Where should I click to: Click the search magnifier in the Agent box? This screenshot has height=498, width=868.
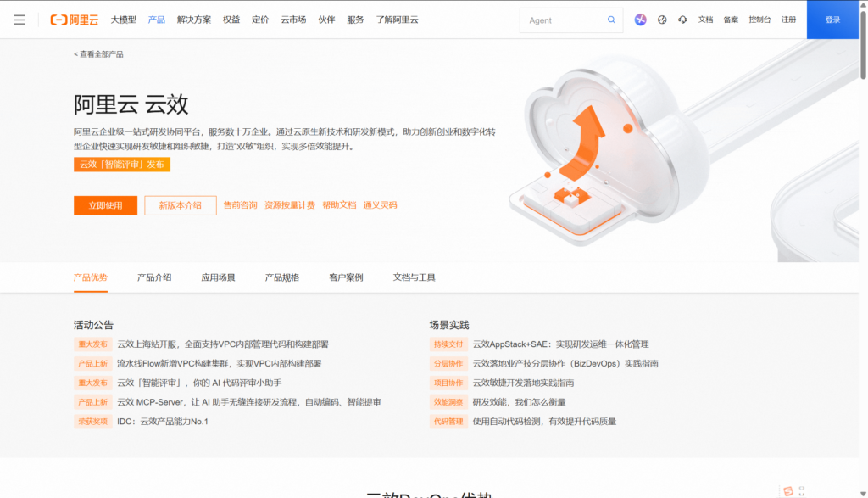point(611,20)
